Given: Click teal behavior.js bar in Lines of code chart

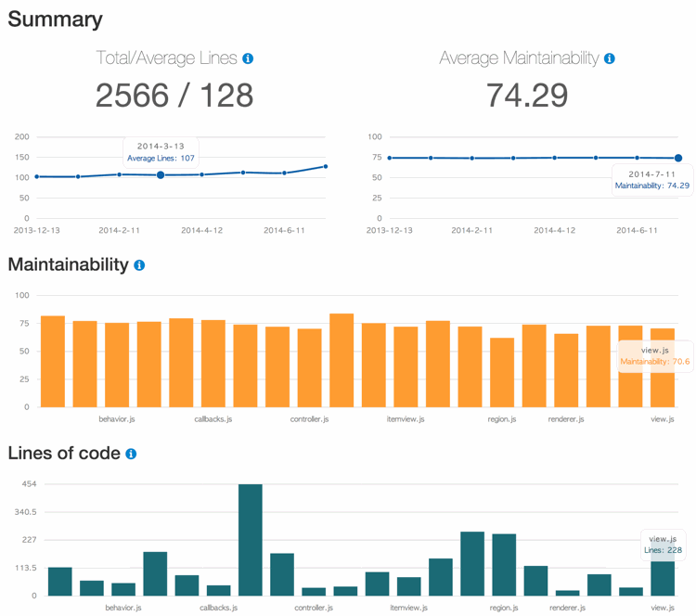Looking at the screenshot, I should (123, 589).
